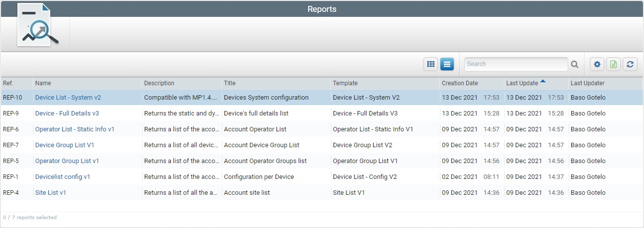The width and height of the screenshot is (644, 228).
Task: Select row REP-5
Action: (322, 161)
